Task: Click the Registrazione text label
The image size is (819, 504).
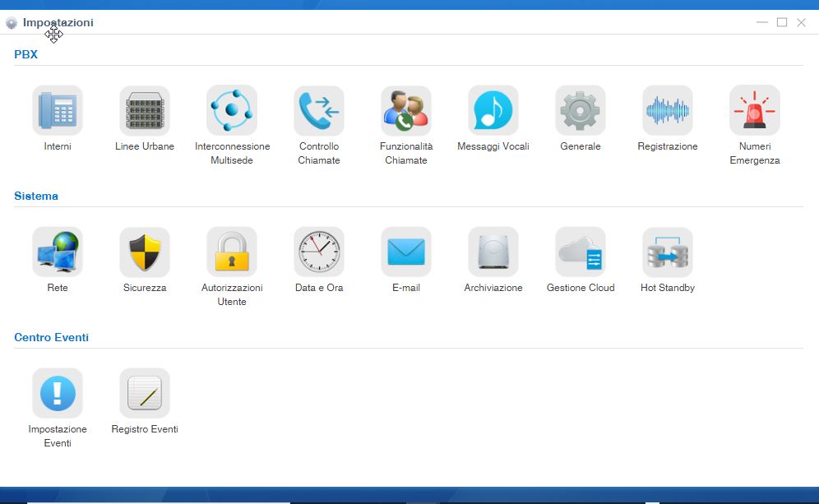Action: pos(668,146)
